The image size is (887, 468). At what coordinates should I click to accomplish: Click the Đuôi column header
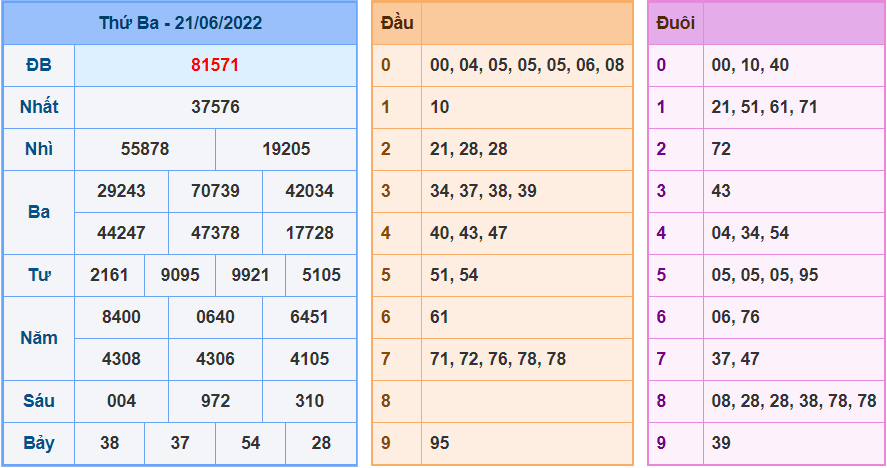click(x=675, y=23)
